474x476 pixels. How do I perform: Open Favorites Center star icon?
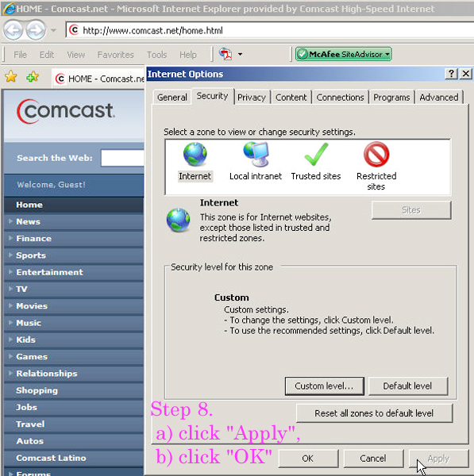(11, 76)
